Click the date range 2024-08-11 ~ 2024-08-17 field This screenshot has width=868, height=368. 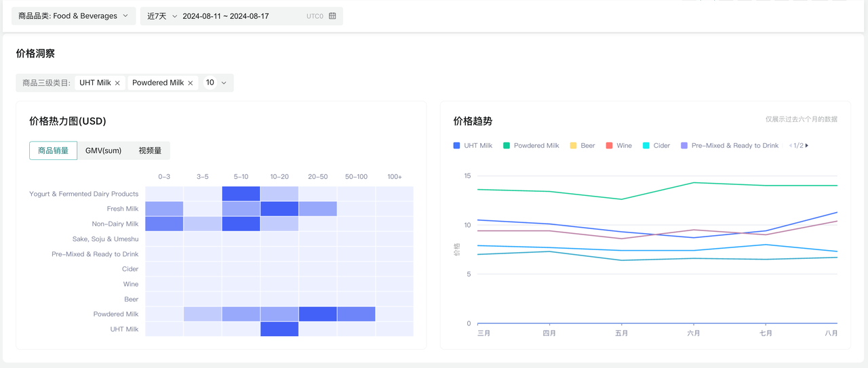226,16
